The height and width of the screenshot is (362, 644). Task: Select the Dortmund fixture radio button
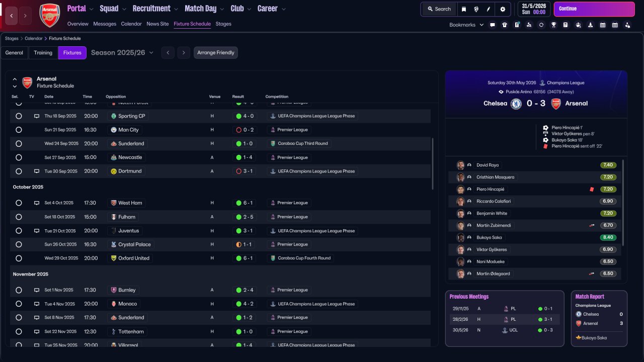click(19, 171)
